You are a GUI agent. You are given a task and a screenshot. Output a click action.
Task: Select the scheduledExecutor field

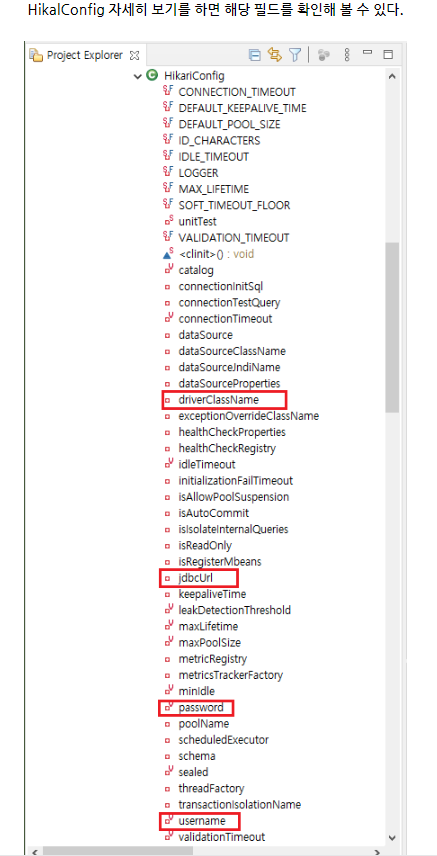[x=223, y=740]
